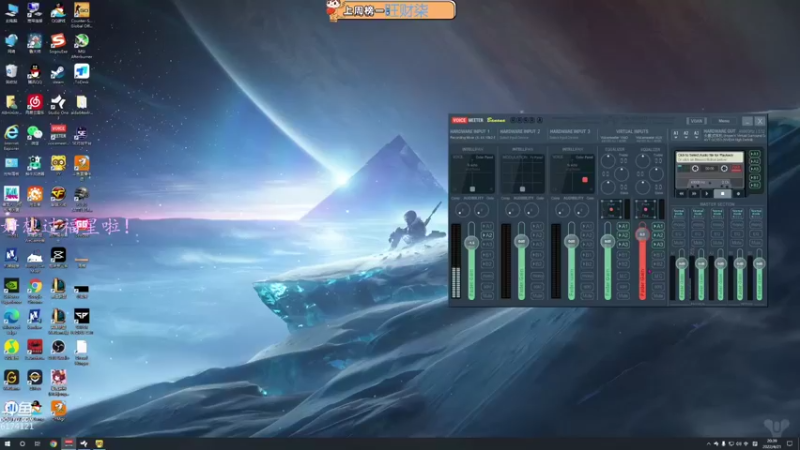Toggle B2 bus on Hardware Input 2
Image resolution: width=800 pixels, height=450 pixels.
point(537,264)
